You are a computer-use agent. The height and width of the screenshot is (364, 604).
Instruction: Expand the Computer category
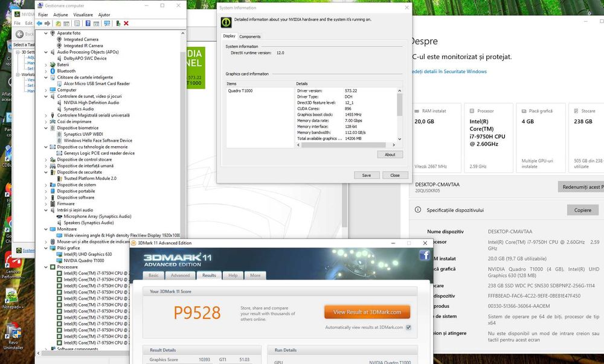click(46, 90)
